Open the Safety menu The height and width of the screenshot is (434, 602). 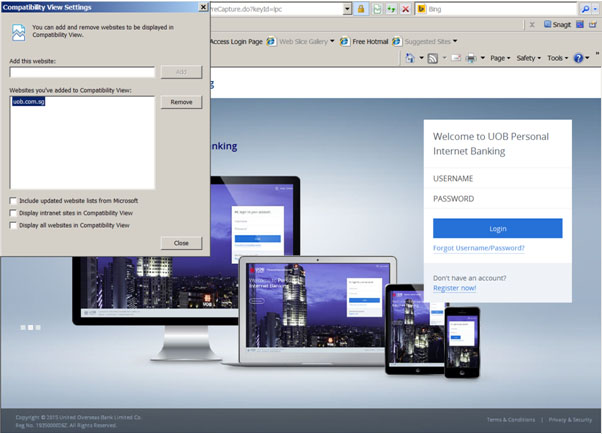pos(528,58)
